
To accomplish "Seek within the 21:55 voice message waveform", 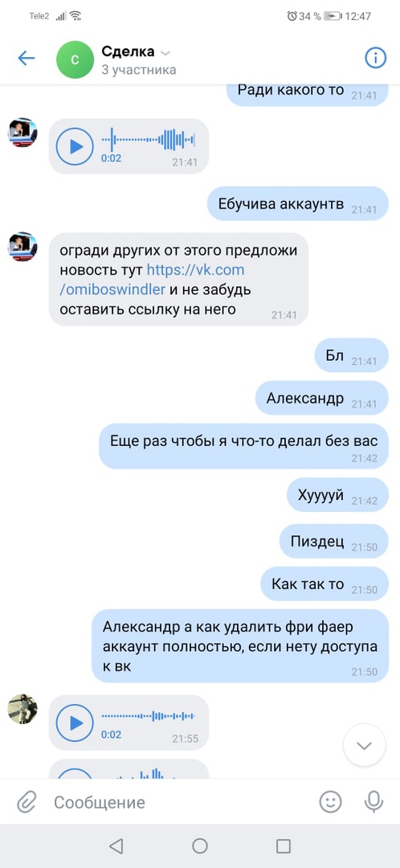I will 149,716.
